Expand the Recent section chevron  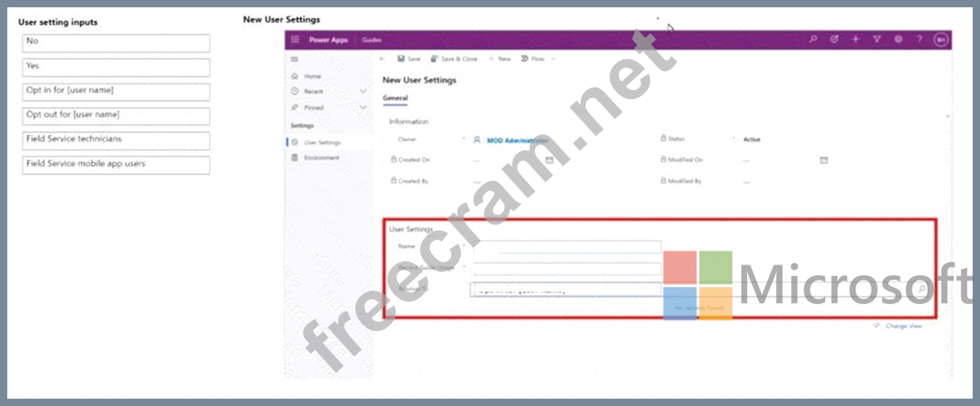coord(362,92)
